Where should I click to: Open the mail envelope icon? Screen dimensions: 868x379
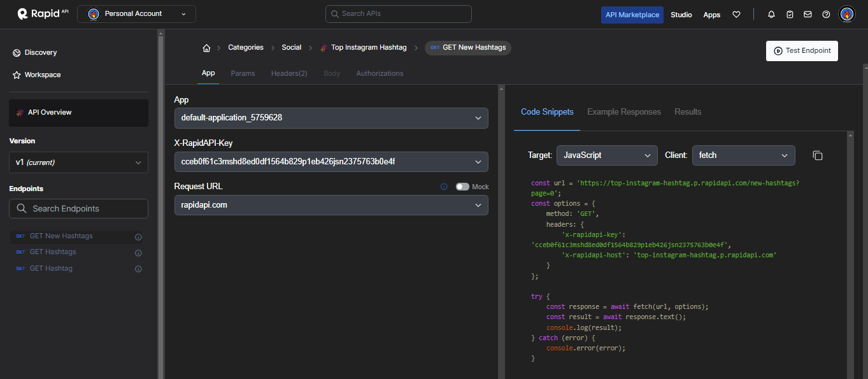808,15
